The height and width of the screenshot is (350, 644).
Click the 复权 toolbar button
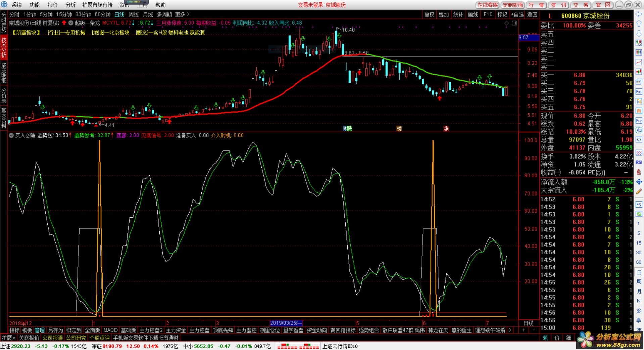(429, 14)
